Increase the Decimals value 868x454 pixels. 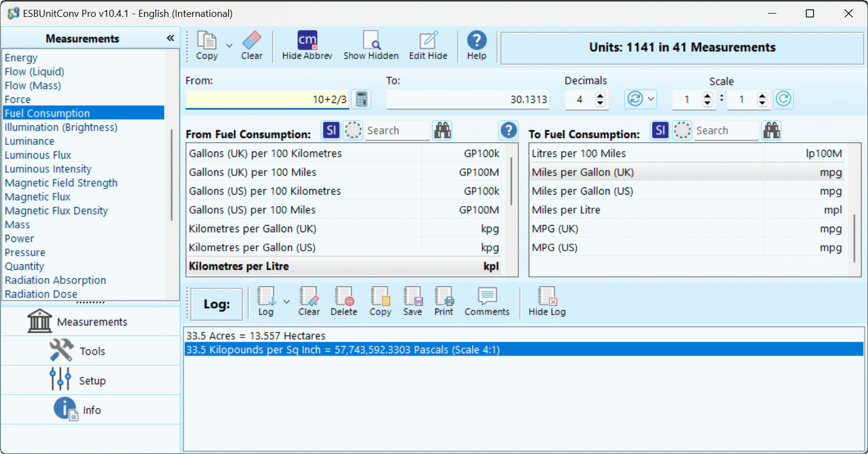tap(601, 95)
